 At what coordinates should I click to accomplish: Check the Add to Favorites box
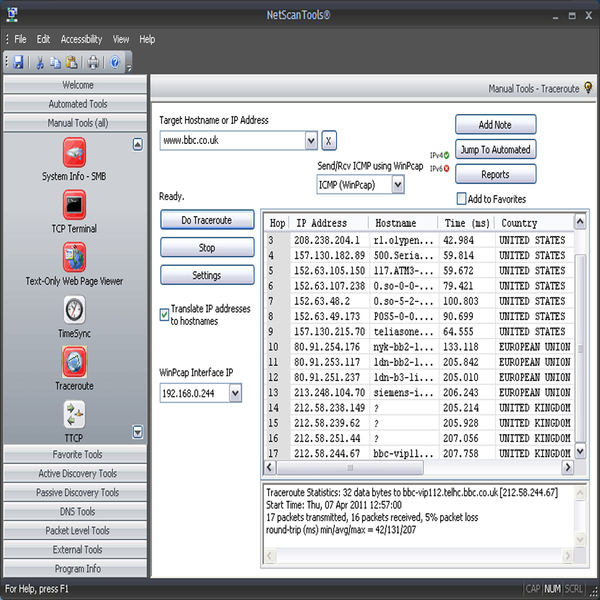tap(461, 199)
